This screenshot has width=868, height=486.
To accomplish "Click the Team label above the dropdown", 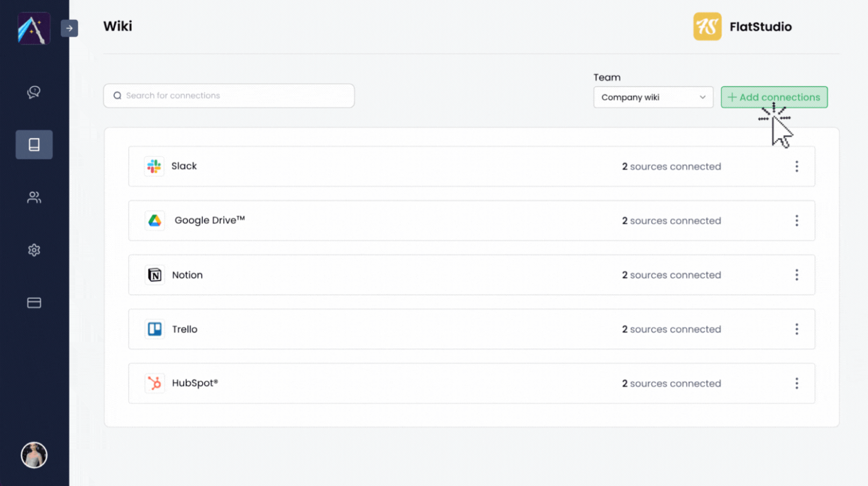I will (607, 77).
